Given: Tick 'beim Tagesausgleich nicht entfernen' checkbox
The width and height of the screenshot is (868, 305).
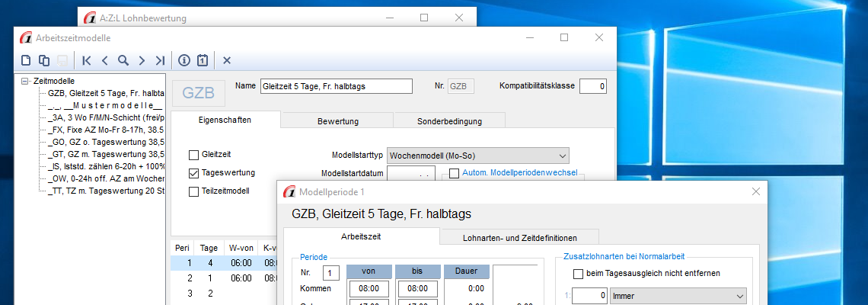Looking at the screenshot, I should (x=578, y=273).
